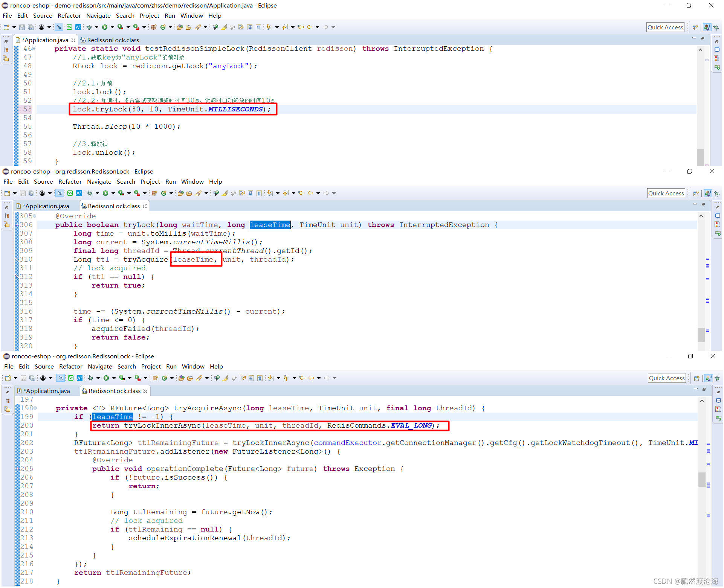
Task: Open the New dropdown arrow in top toolbar
Action: point(14,27)
